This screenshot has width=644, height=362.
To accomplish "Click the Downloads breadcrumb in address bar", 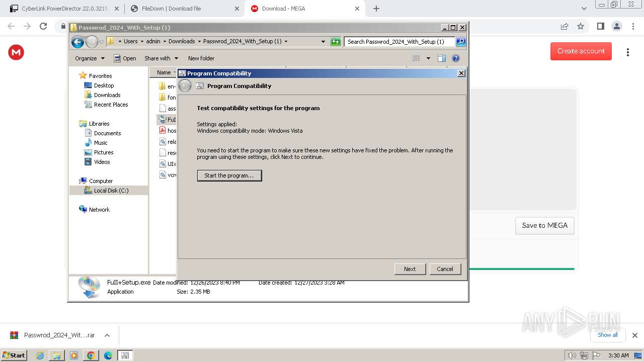I will [x=181, y=42].
